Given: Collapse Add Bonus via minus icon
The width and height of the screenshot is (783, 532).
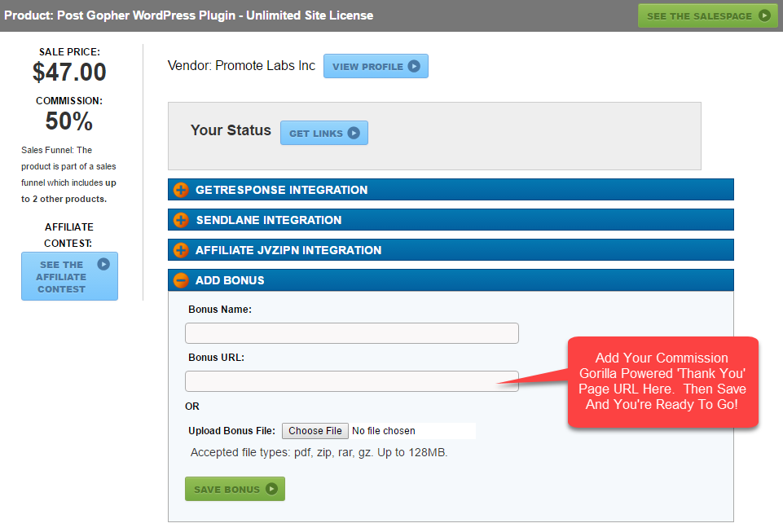Looking at the screenshot, I should tap(181, 280).
